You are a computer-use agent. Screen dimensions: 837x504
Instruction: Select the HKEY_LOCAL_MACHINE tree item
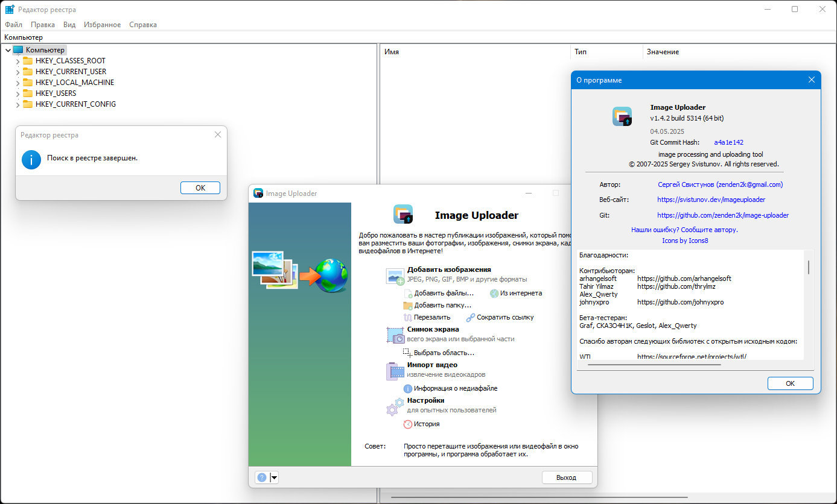[x=75, y=83]
